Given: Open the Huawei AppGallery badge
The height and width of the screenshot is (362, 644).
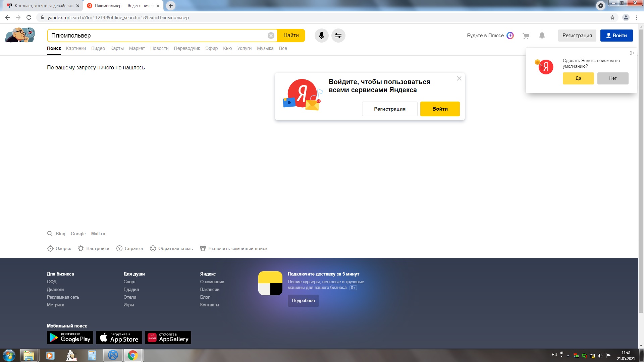Looking at the screenshot, I should tap(168, 338).
